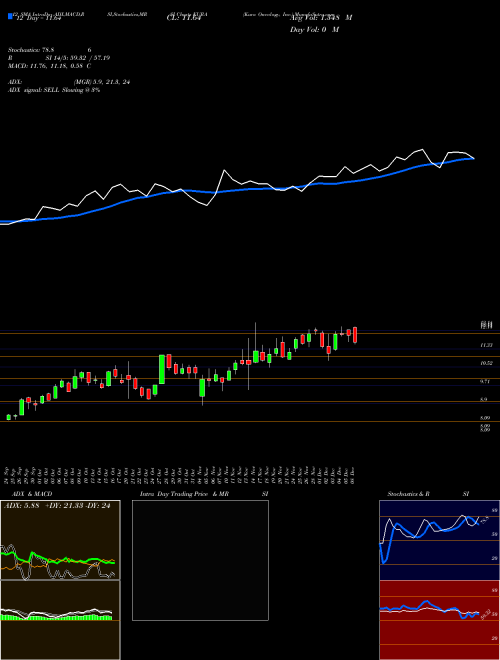Click the blue 12 Day SMA legend square

10,16
